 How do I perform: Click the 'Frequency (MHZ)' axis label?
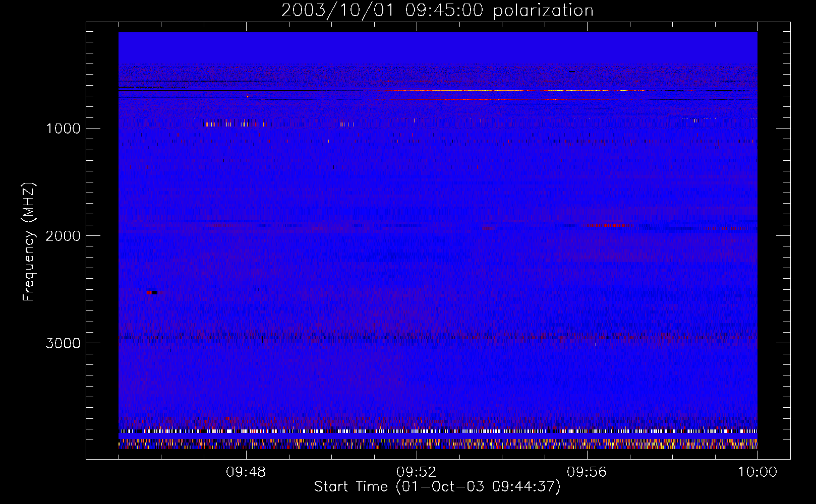[29, 242]
